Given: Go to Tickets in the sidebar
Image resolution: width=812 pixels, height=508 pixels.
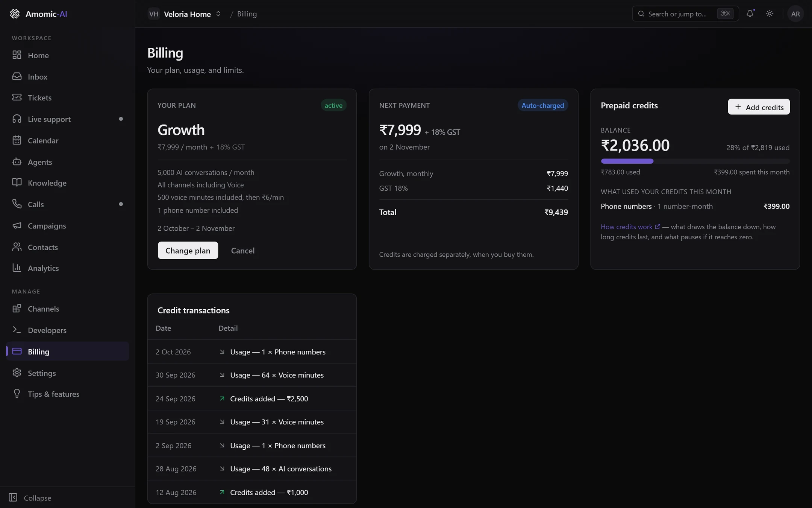Looking at the screenshot, I should (x=68, y=98).
